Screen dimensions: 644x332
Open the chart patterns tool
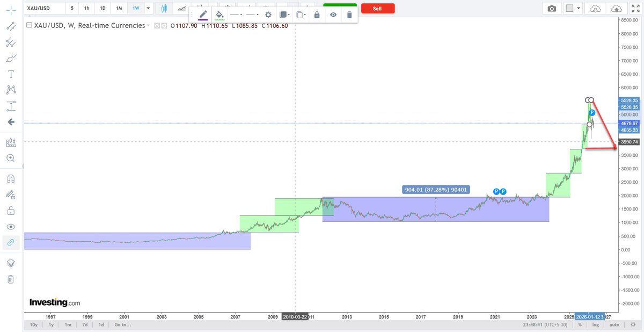point(11,90)
